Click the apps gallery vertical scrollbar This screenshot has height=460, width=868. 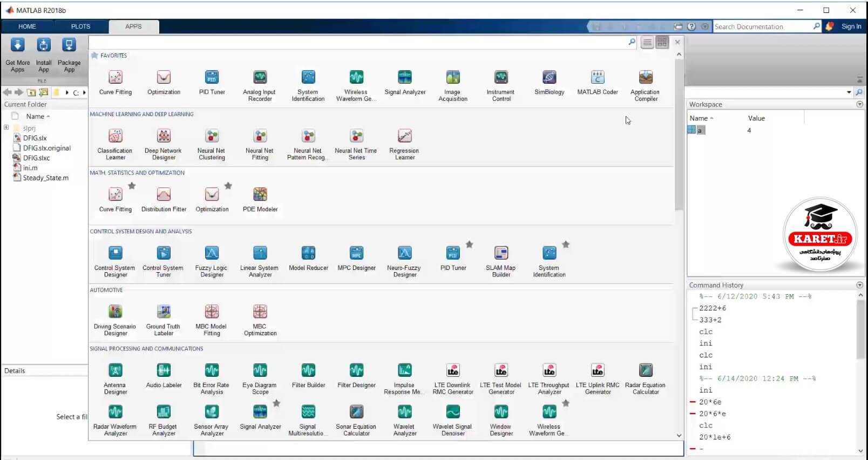[x=679, y=135]
